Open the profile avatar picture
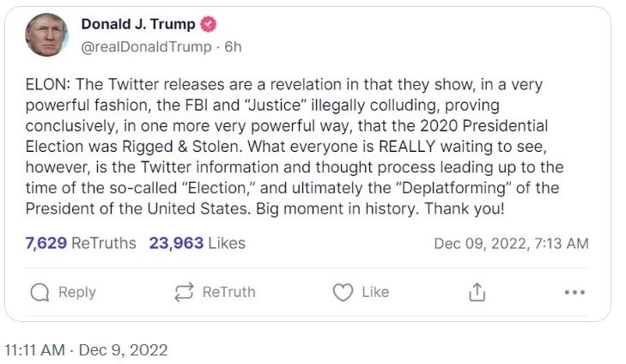The height and width of the screenshot is (364, 626). [46, 34]
